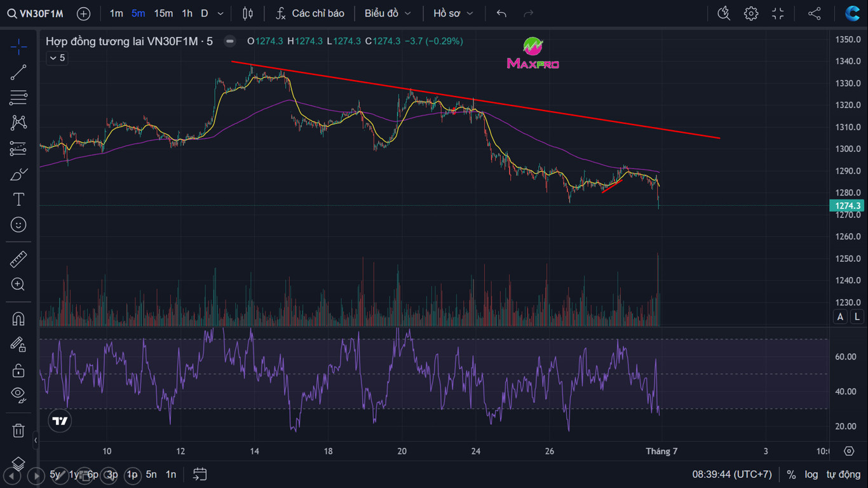Add a symbol with the plus circle icon

pos(83,13)
